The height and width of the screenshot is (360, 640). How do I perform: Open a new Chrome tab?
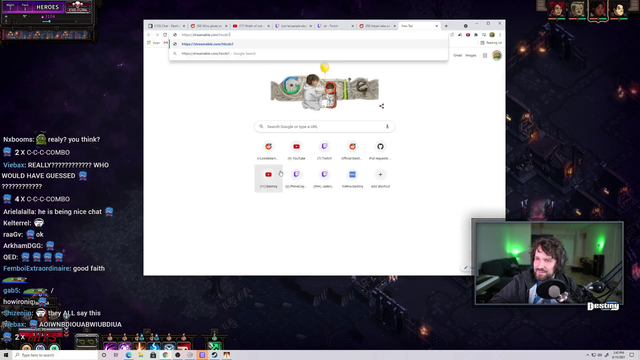pyautogui.click(x=446, y=26)
